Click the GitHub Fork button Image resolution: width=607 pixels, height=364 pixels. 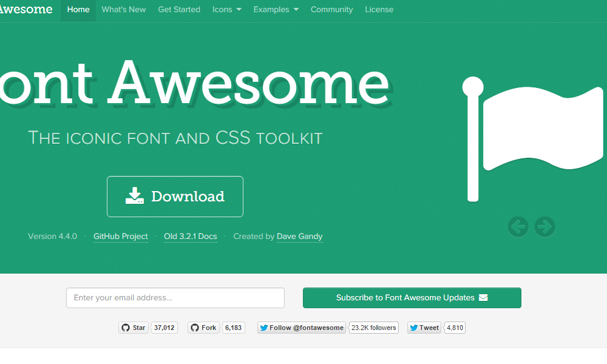[x=203, y=328]
